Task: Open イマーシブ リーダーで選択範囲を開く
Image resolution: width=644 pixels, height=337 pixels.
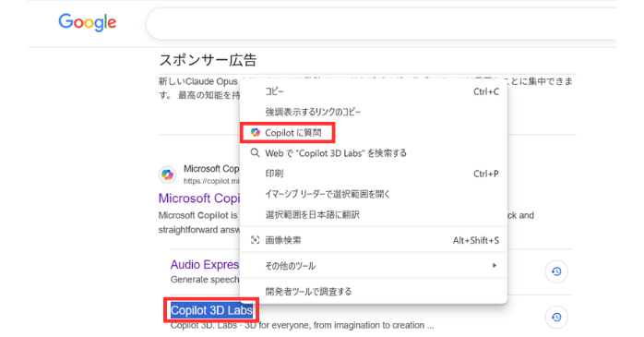Action: coord(374,194)
